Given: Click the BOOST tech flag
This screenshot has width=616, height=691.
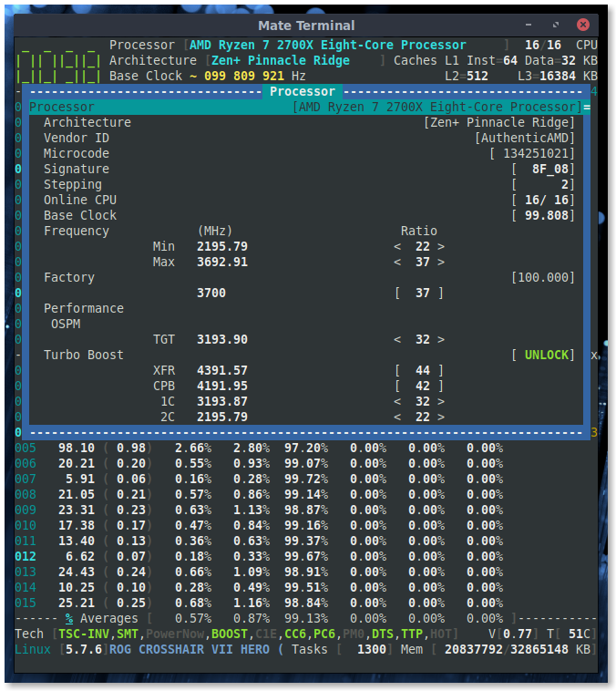Looking at the screenshot, I should tap(229, 634).
